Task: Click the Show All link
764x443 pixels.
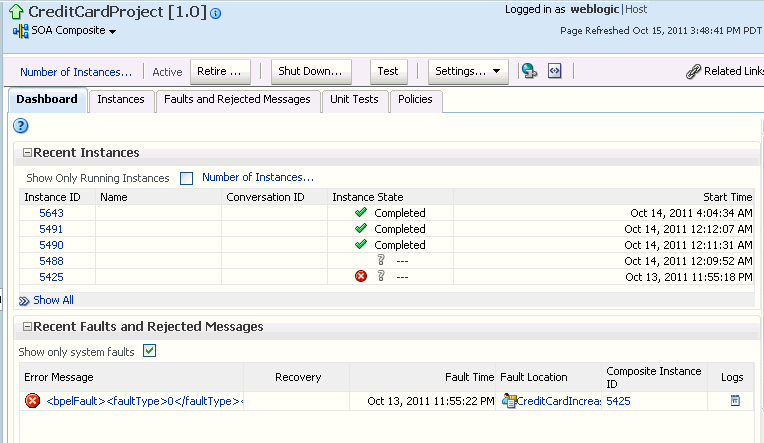Action: [x=54, y=300]
